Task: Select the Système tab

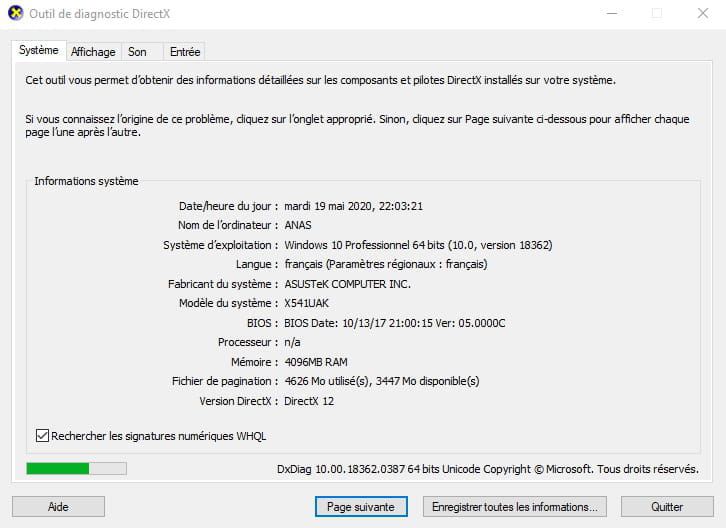Action: (39, 50)
